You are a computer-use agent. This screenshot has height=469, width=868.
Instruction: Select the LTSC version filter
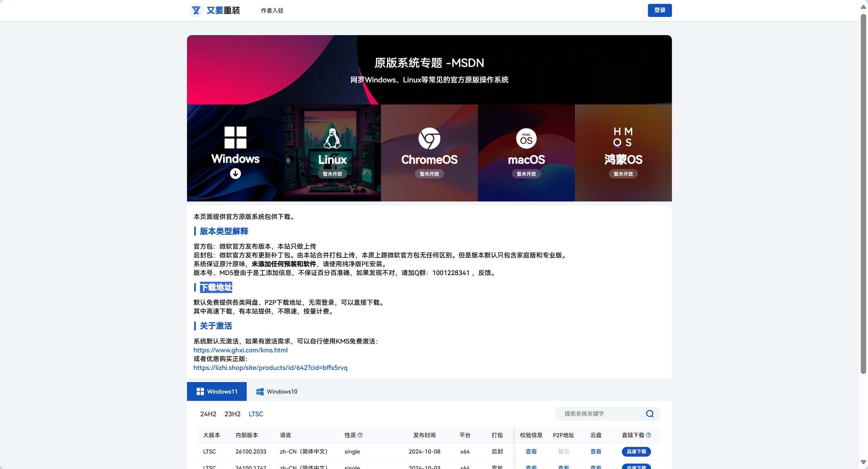click(256, 414)
